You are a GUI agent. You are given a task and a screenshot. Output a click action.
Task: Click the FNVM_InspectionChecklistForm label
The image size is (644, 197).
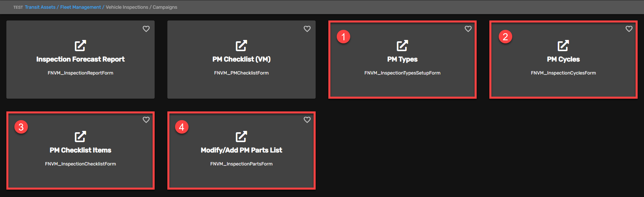coord(80,164)
